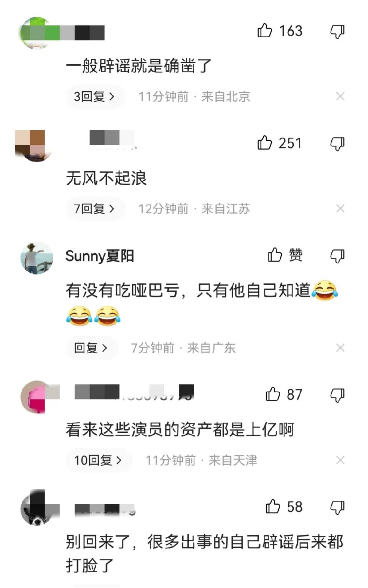Expand the 3回复 replies
The height and width of the screenshot is (588, 368).
[x=95, y=97]
